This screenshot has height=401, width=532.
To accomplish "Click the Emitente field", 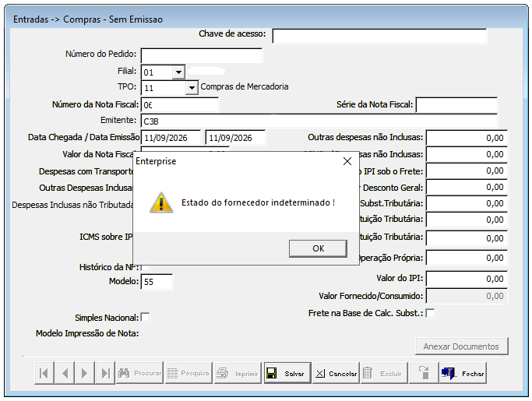I will coord(319,121).
